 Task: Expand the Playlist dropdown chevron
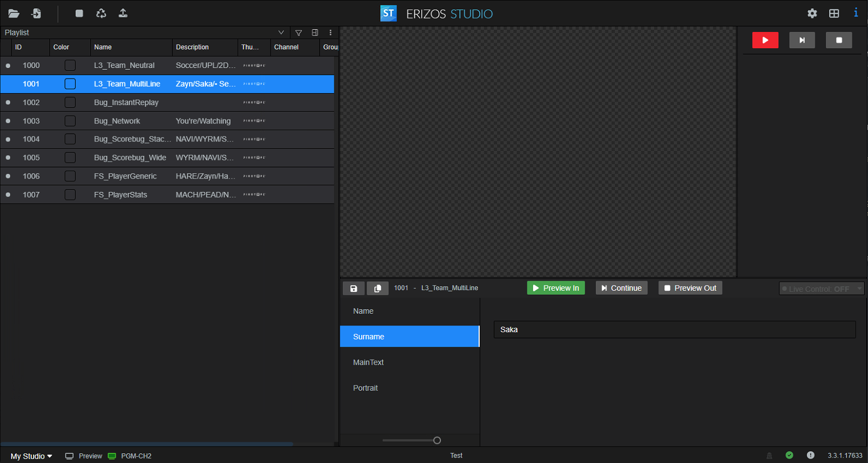click(281, 33)
